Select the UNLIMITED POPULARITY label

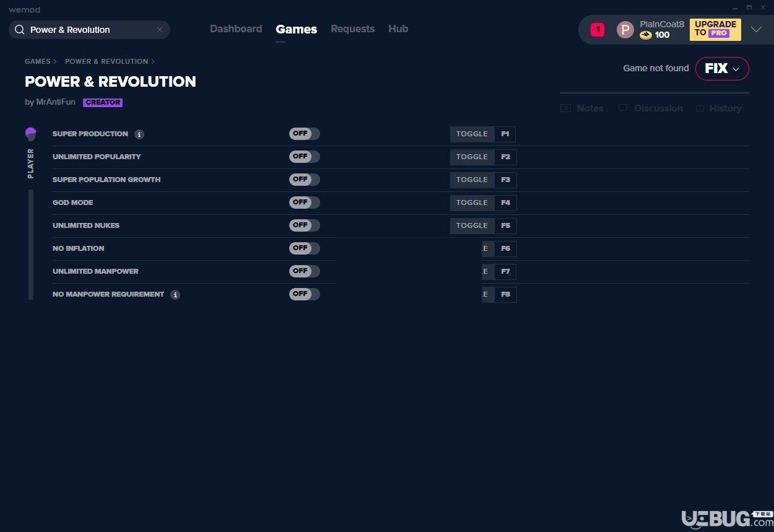[x=97, y=157]
